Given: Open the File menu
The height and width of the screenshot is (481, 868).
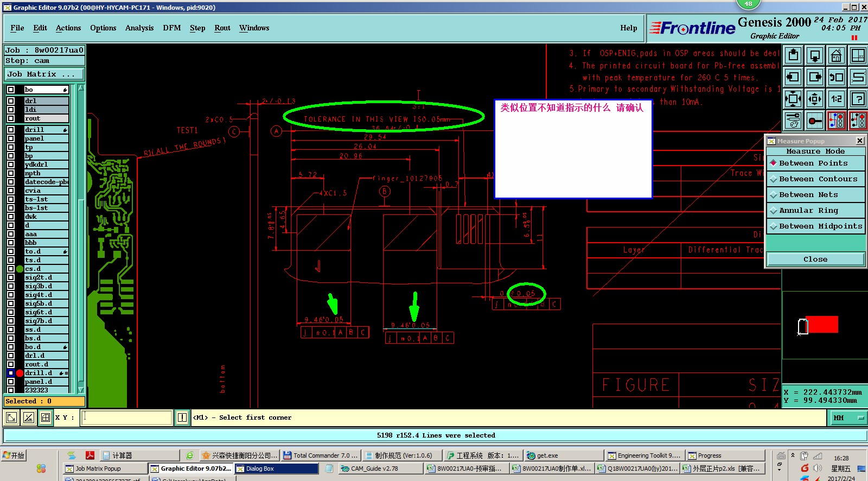Looking at the screenshot, I should (17, 28).
